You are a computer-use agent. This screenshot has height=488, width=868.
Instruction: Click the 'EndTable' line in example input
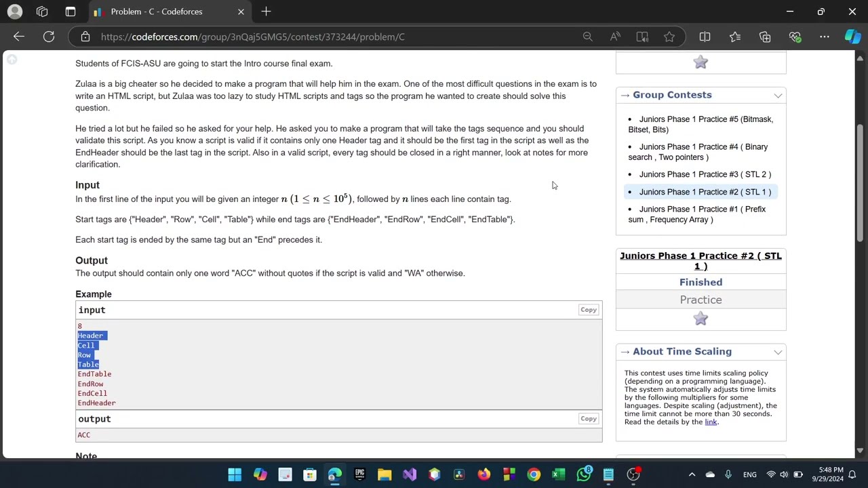coord(94,374)
